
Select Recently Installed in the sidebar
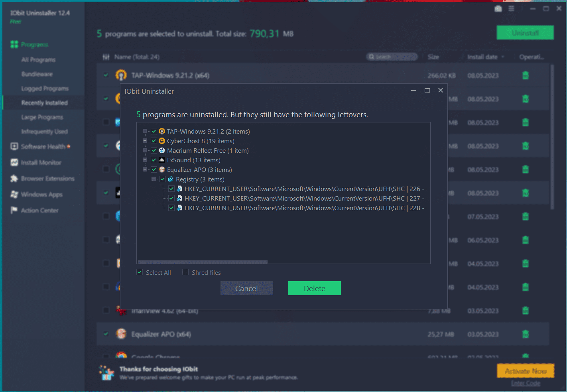[45, 103]
